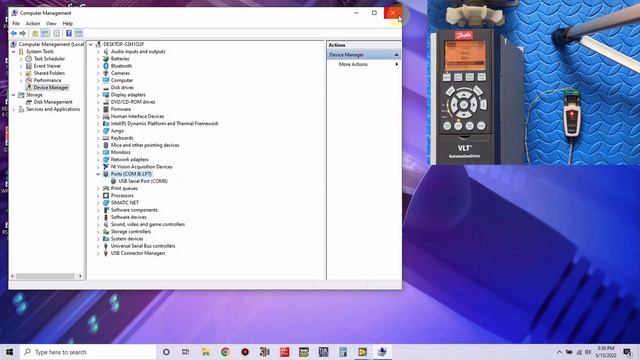Select System devices row
The width and height of the screenshot is (640, 360).
127,239
